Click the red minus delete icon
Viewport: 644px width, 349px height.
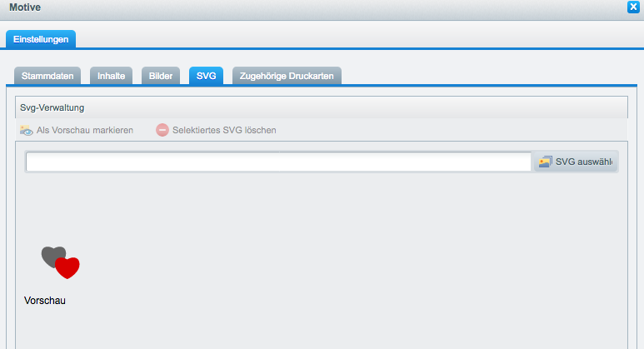[162, 131]
